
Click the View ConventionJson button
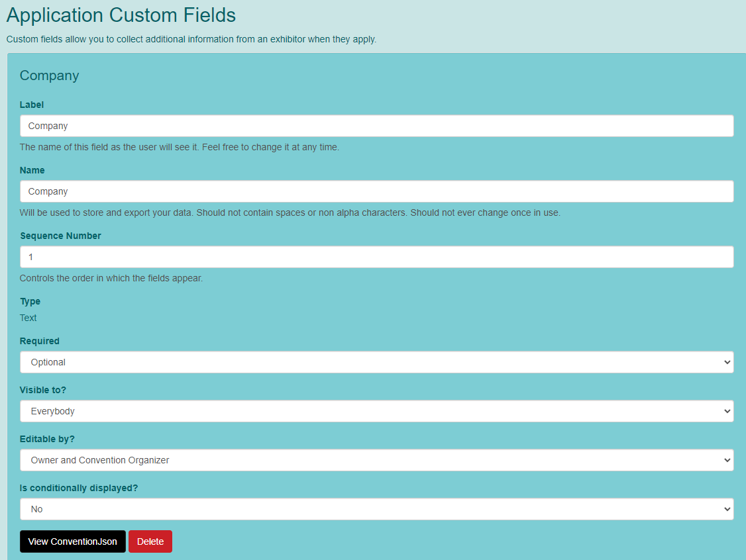pos(73,541)
